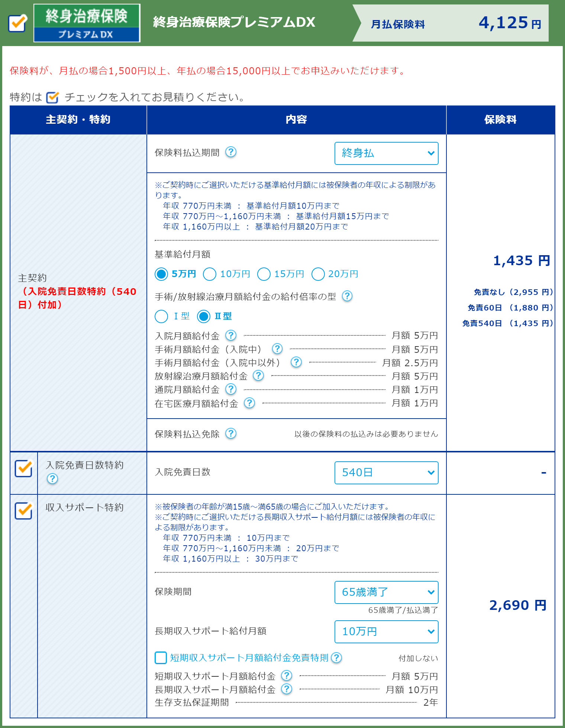Viewport: 565px width, 728px height.
Task: Open help for 入院免責日数特約
Action: point(52,479)
